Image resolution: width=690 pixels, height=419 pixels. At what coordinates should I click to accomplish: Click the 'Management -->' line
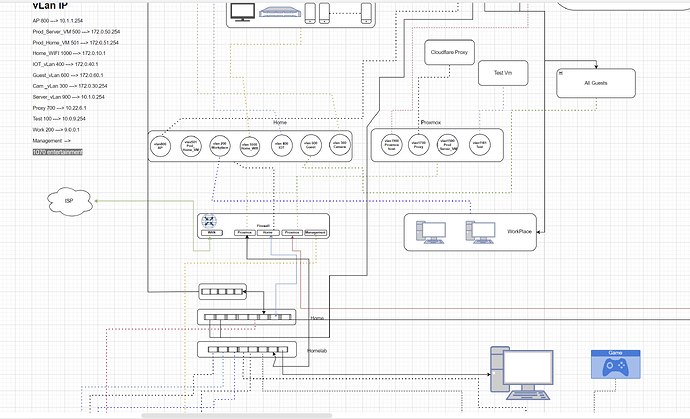pos(51,141)
